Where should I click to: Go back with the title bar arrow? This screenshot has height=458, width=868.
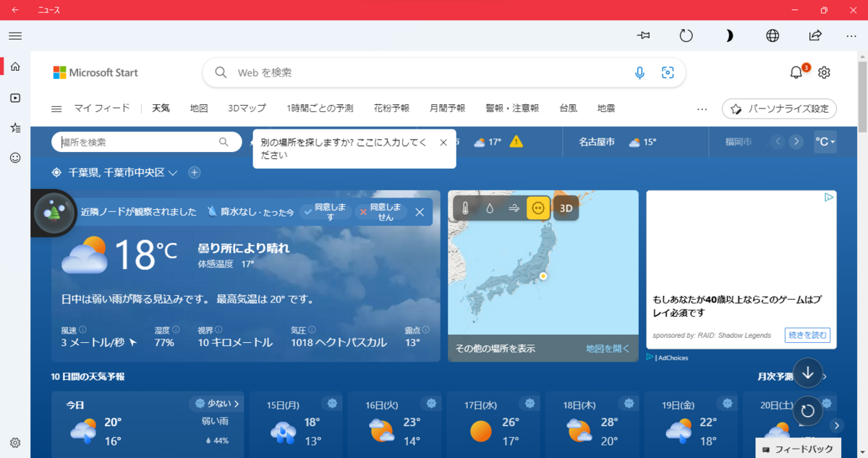tap(15, 10)
